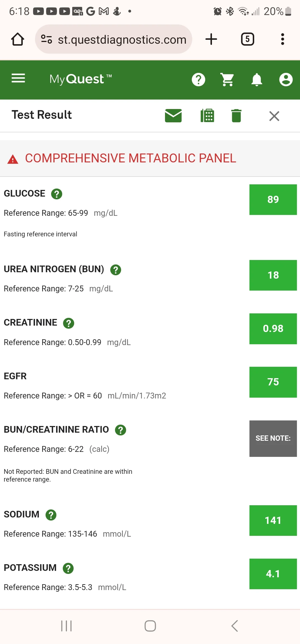Image resolution: width=300 pixels, height=644 pixels.
Task: Open the MyQuest hamburger menu
Action: point(18,78)
